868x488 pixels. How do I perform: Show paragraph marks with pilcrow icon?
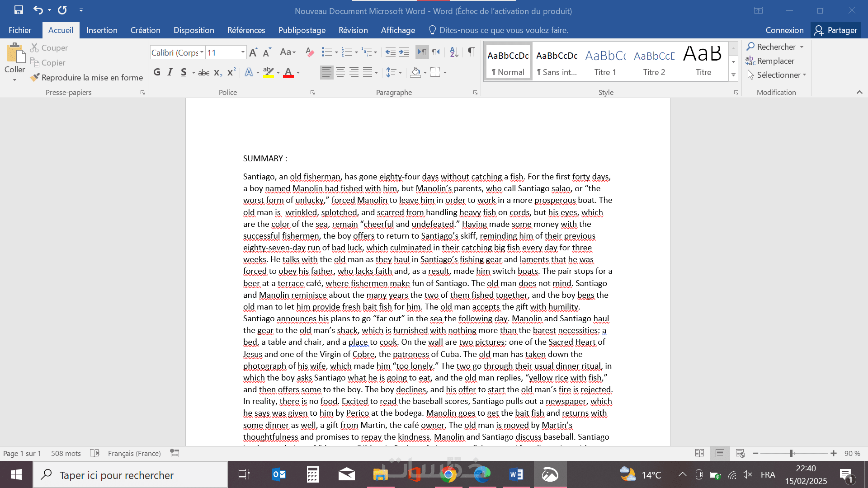point(471,52)
